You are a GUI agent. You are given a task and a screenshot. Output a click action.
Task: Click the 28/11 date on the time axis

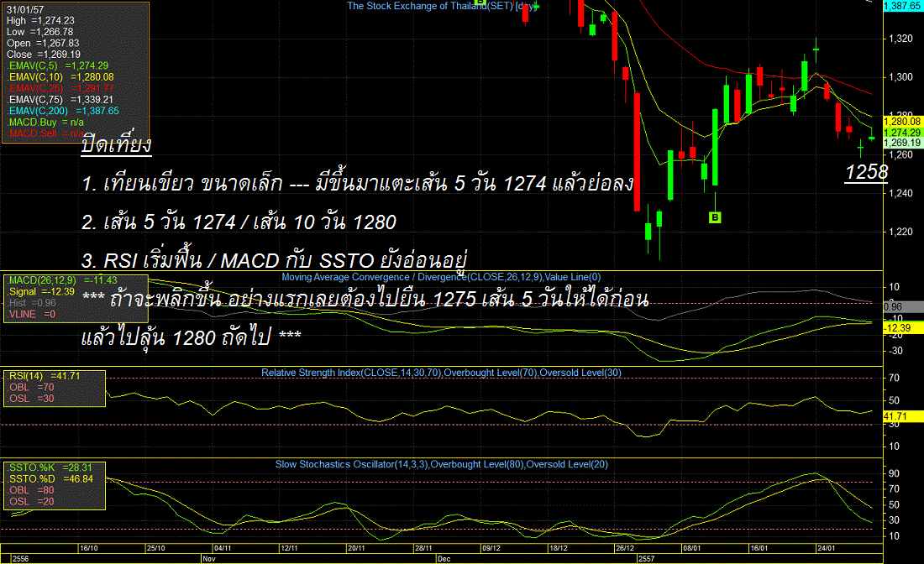point(423,548)
